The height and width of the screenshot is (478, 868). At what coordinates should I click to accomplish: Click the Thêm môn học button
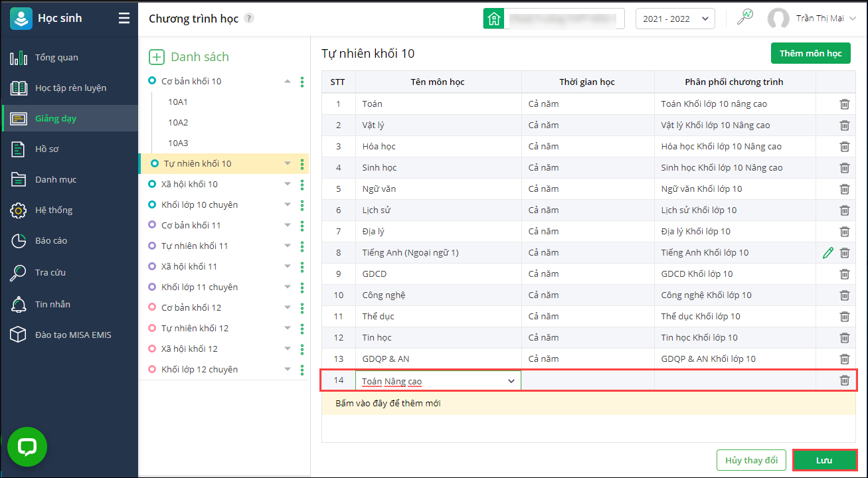(x=810, y=54)
